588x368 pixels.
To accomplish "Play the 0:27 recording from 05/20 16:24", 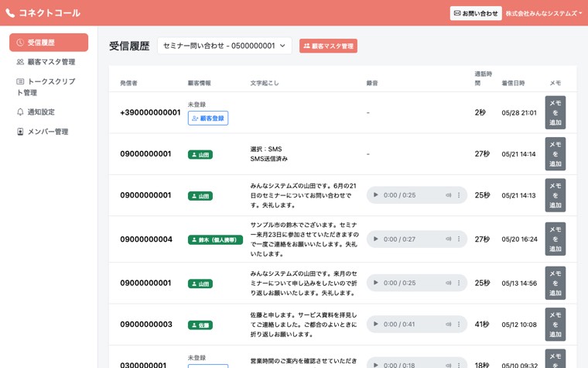I will 375,239.
